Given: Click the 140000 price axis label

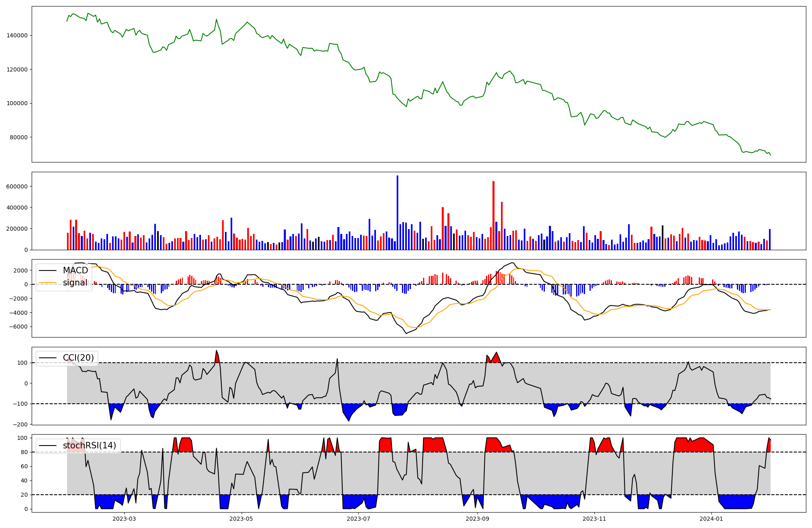Looking at the screenshot, I should (x=17, y=36).
